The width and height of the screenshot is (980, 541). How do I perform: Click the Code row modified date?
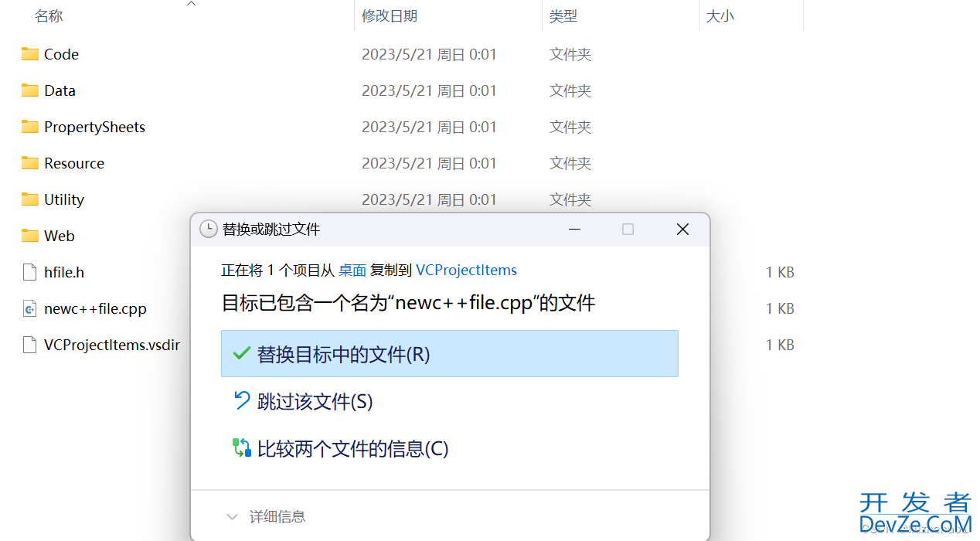(429, 54)
